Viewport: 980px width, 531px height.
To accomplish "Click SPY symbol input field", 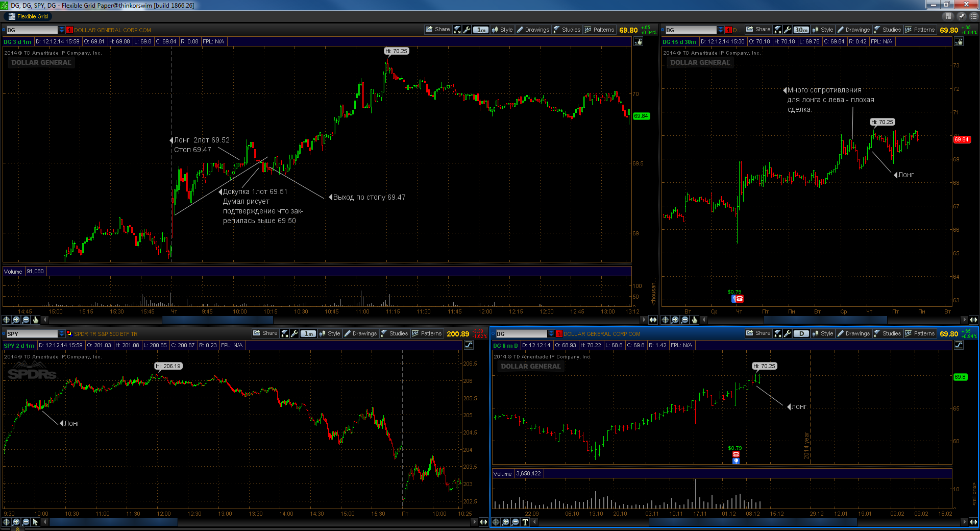I will (x=32, y=334).
